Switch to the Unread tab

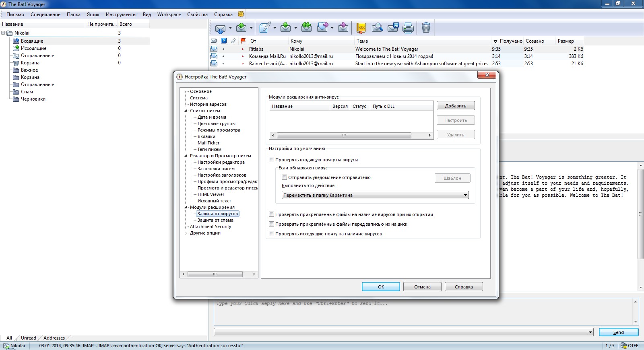pos(29,338)
